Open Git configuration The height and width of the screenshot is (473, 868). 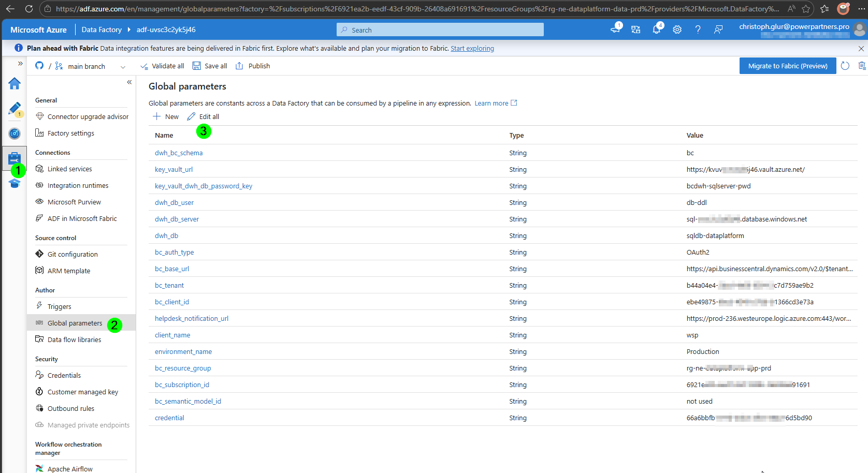tap(66, 255)
